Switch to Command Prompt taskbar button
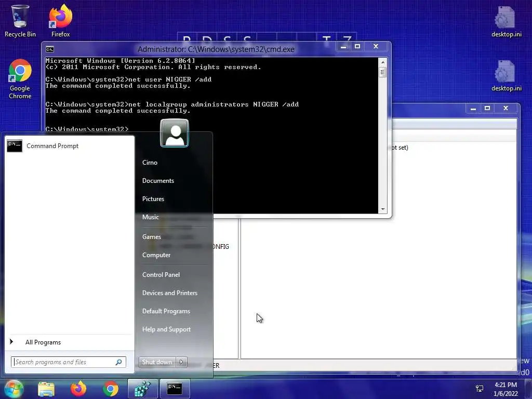 [x=175, y=389]
